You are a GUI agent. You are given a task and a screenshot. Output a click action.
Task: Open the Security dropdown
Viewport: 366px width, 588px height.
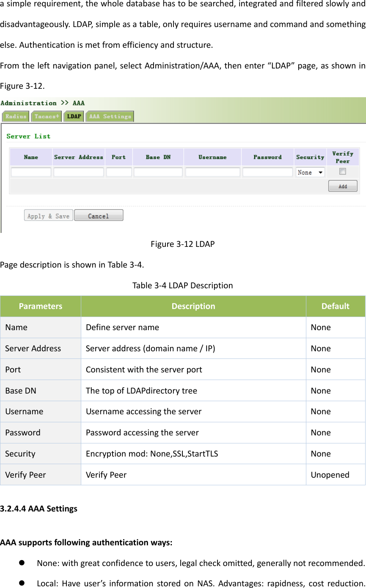point(310,171)
